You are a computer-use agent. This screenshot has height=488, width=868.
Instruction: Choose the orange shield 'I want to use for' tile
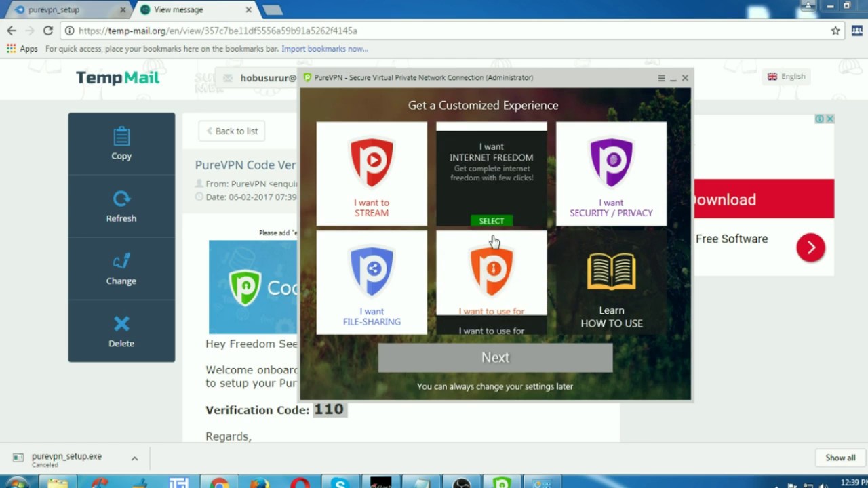(x=492, y=273)
